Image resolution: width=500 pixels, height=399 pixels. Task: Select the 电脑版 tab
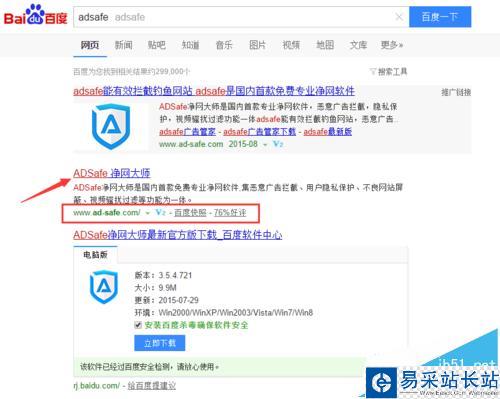tap(95, 255)
